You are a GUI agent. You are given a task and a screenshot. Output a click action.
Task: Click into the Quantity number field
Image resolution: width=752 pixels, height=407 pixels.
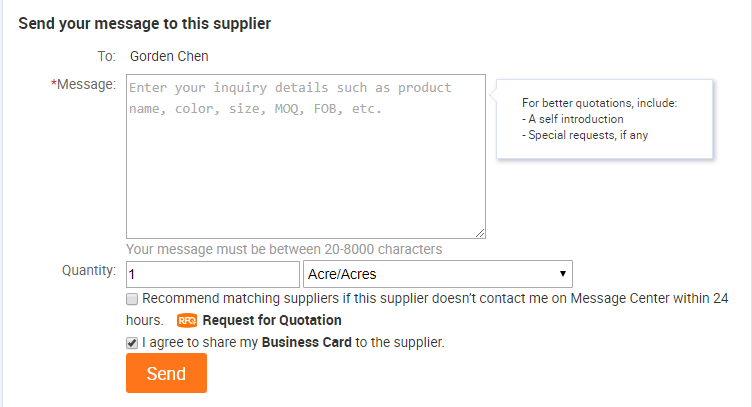213,274
